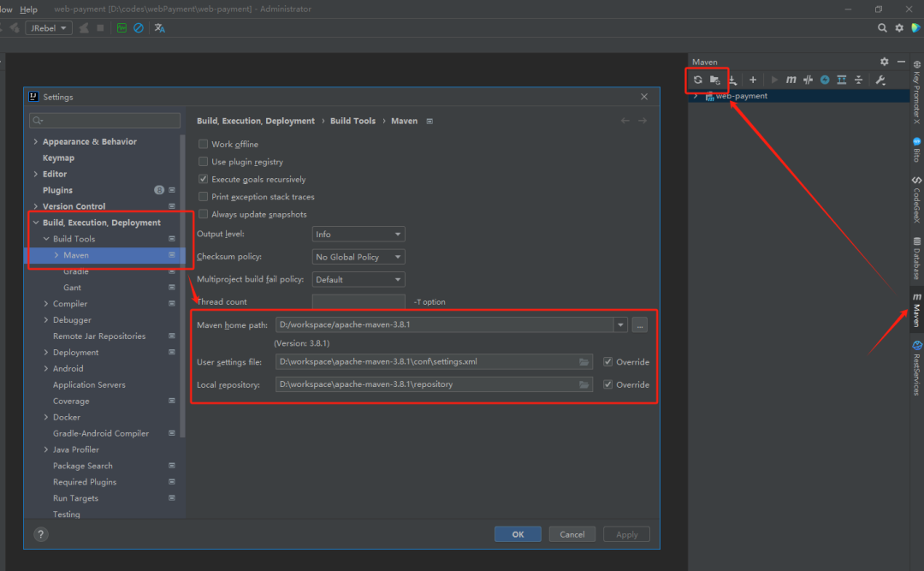This screenshot has height=571, width=924.
Task: Collapse Build, Execution, Deployment node
Action: (x=36, y=223)
